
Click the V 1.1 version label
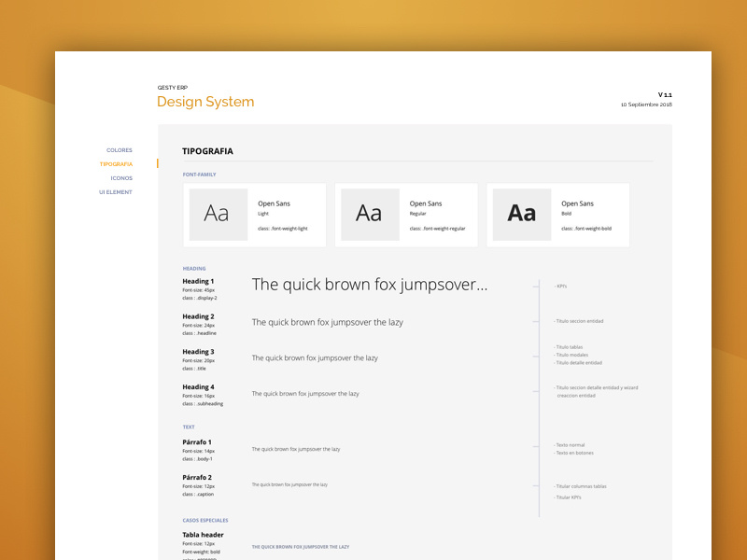pos(665,95)
